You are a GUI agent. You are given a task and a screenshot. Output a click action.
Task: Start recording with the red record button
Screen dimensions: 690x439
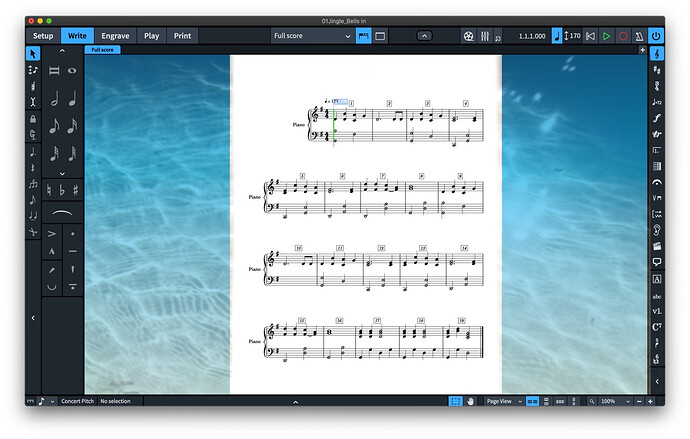[623, 36]
